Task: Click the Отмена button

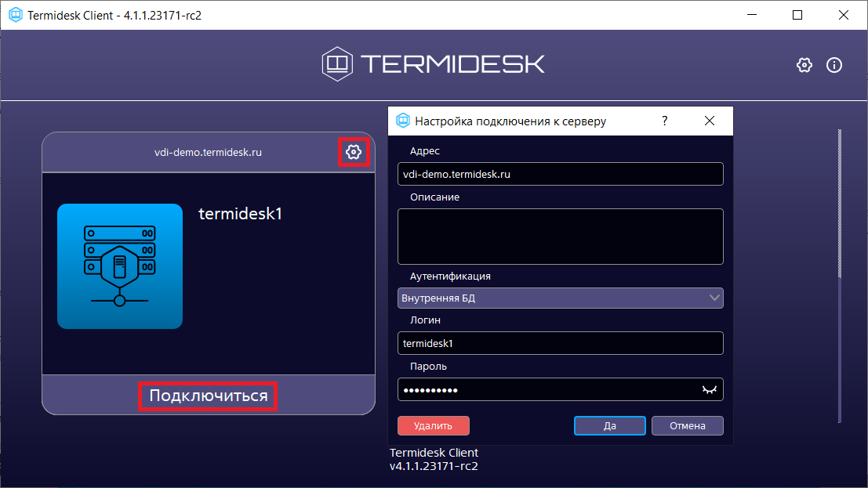Action: 687,425
